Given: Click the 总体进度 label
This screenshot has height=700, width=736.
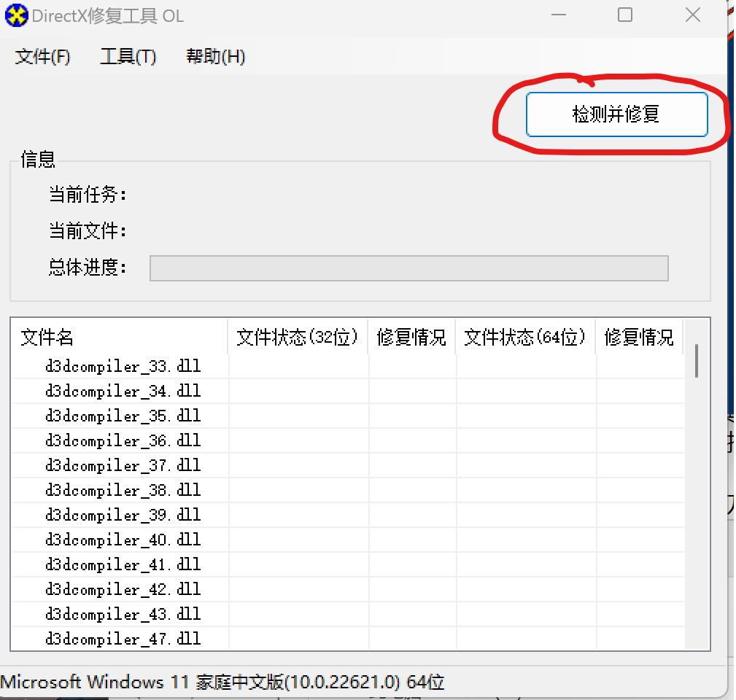Looking at the screenshot, I should pyautogui.click(x=88, y=268).
